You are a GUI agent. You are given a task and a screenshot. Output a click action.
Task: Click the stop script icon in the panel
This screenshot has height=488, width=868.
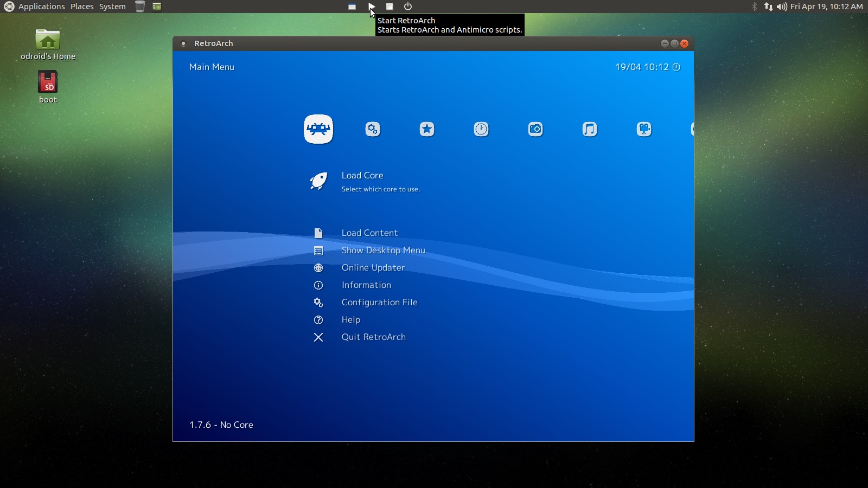[x=389, y=7]
